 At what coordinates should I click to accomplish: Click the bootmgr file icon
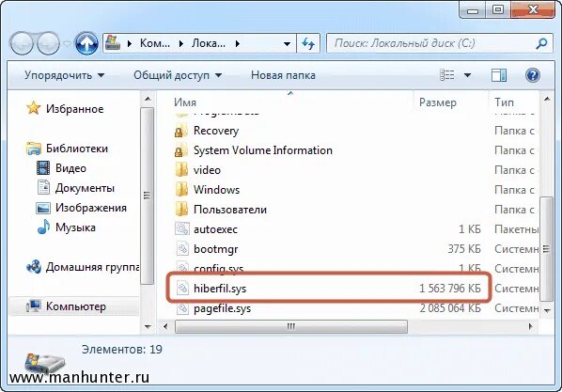(x=182, y=248)
